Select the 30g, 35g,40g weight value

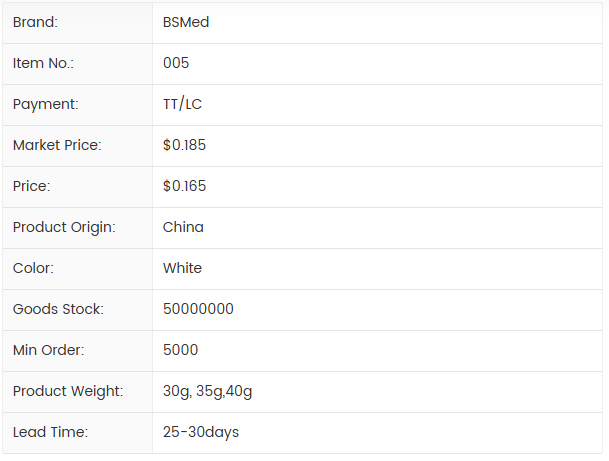(207, 391)
